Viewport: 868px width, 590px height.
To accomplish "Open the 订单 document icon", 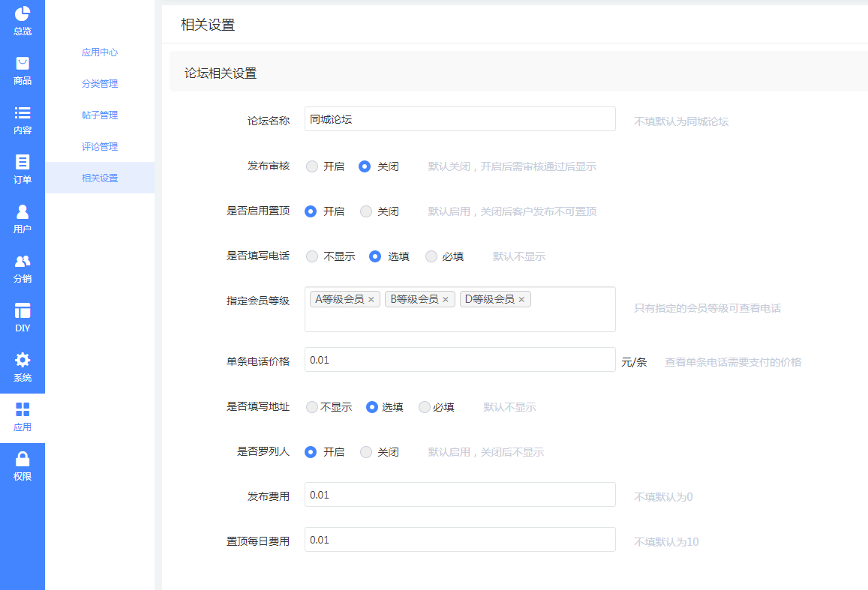I will click(23, 162).
